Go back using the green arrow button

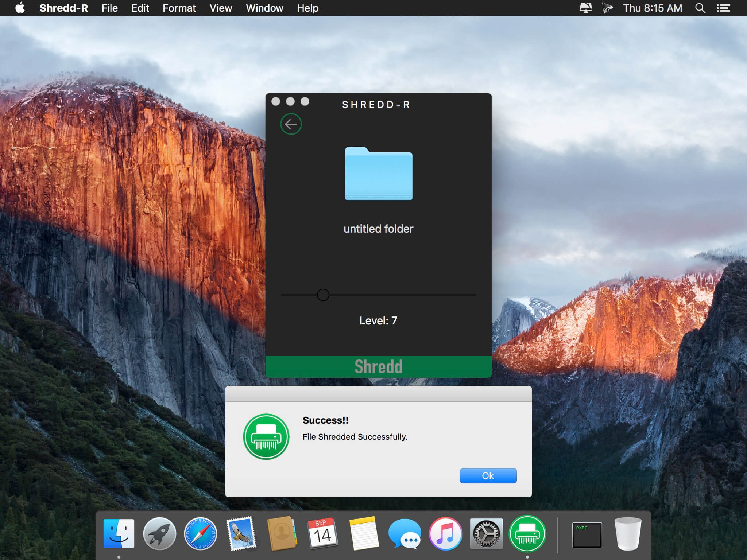[x=291, y=124]
